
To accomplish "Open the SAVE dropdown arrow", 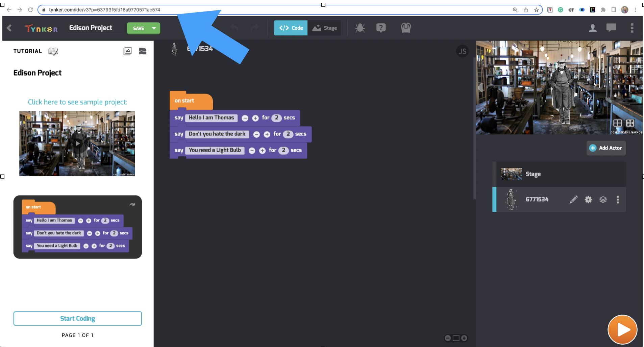I will point(154,28).
